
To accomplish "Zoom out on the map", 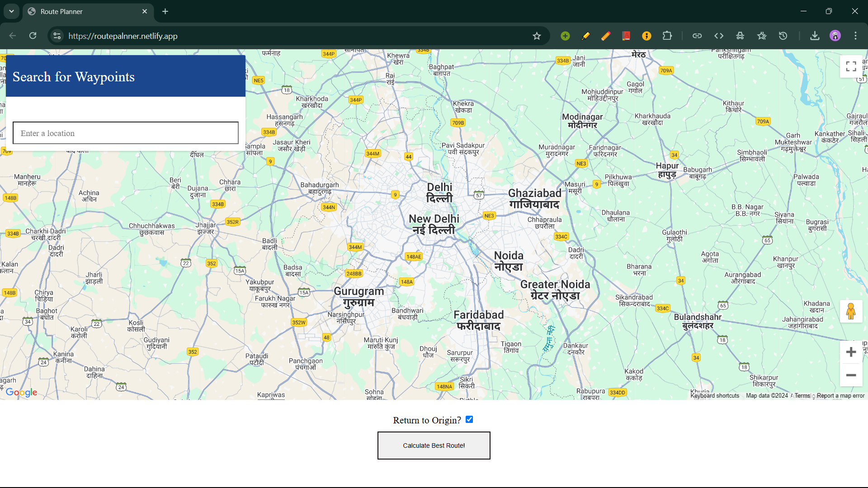I will point(851,375).
